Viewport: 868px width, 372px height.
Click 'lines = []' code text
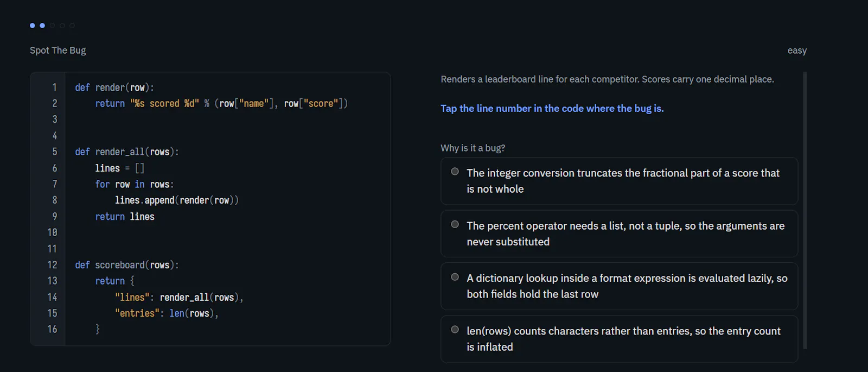click(x=120, y=168)
